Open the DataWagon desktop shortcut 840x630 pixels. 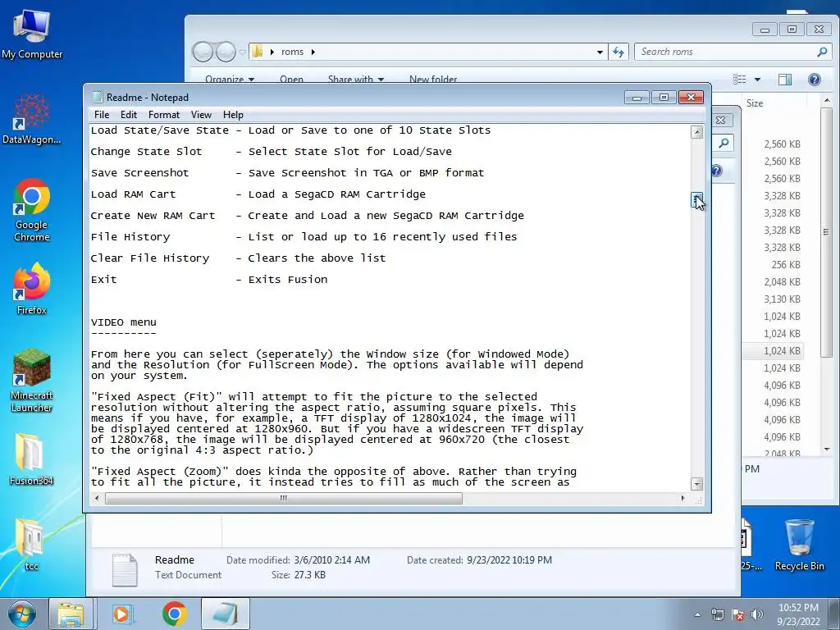(x=32, y=118)
